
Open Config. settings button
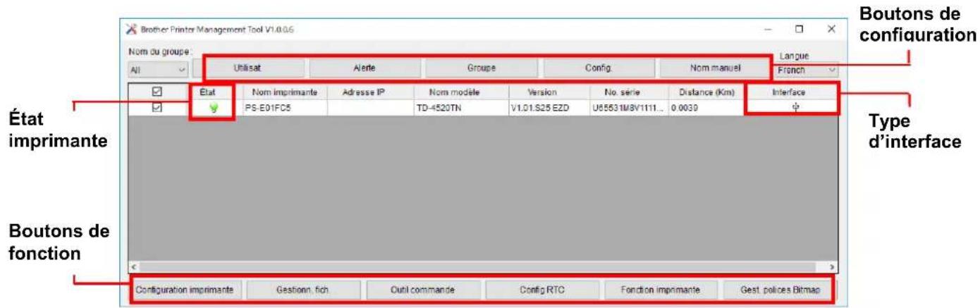598,68
